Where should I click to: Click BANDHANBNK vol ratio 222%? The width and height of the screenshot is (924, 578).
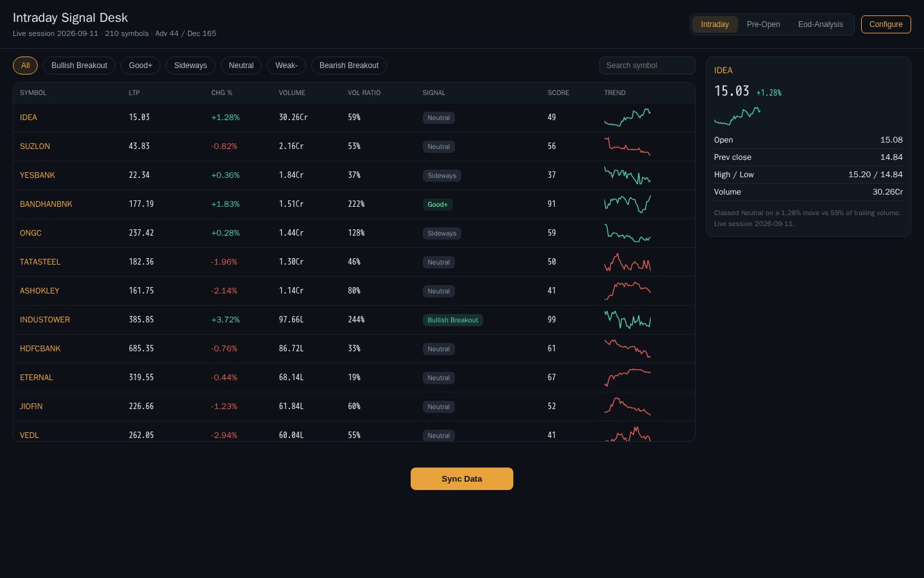pos(356,204)
